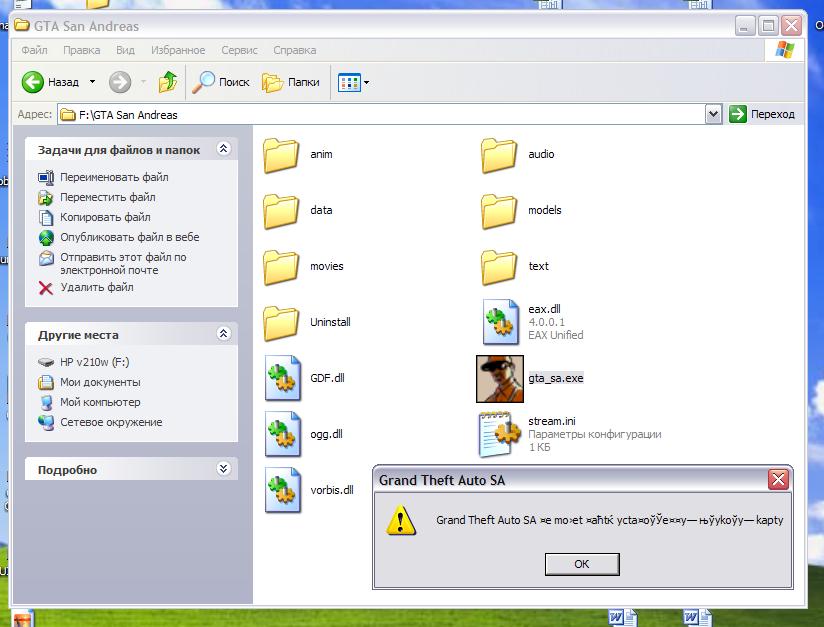Screen dimensions: 824x627
Task: Click the Up folder toolbar icon
Action: coord(168,82)
